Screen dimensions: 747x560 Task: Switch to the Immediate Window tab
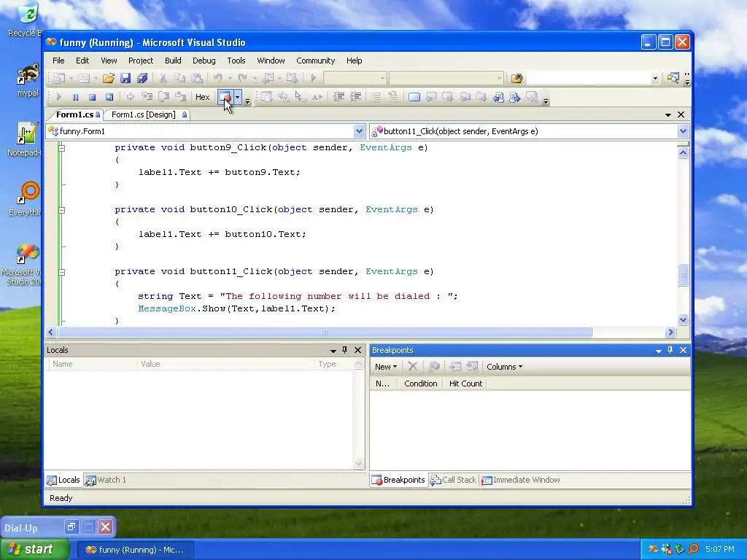(x=521, y=480)
